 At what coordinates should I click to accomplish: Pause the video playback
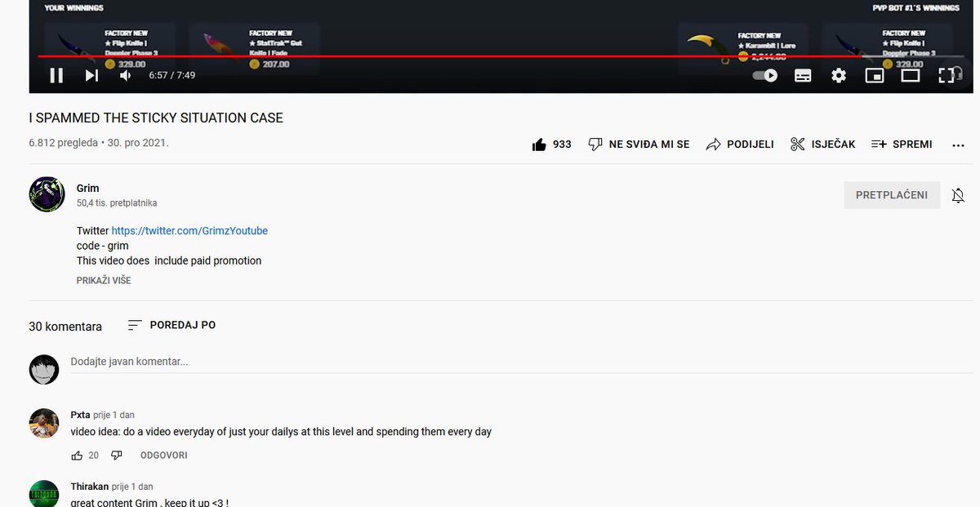click(56, 75)
